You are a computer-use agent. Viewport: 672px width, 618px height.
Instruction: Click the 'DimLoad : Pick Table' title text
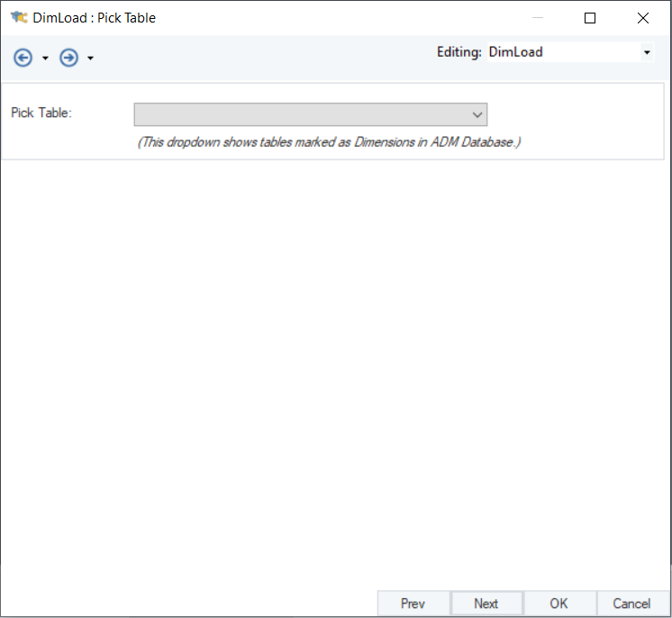click(x=95, y=18)
